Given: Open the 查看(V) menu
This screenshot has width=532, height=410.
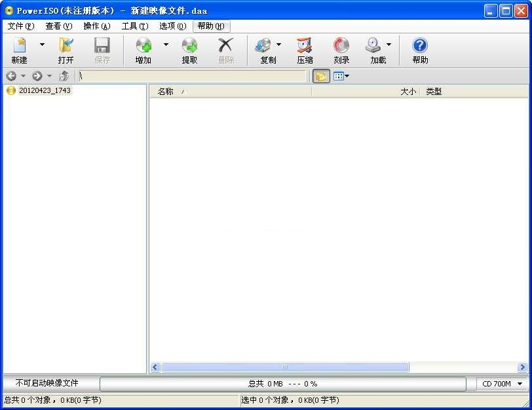Looking at the screenshot, I should point(59,26).
